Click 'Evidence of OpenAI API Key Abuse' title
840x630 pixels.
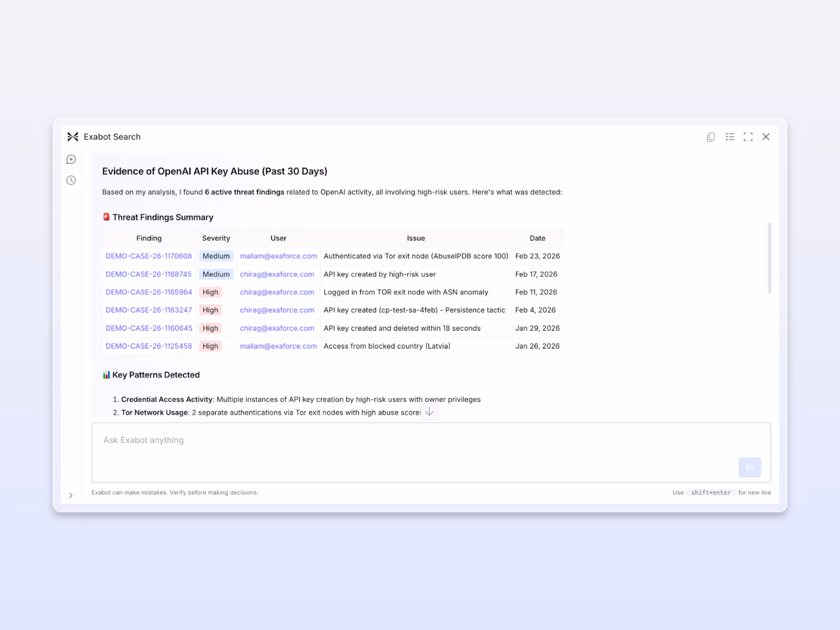[x=215, y=172]
